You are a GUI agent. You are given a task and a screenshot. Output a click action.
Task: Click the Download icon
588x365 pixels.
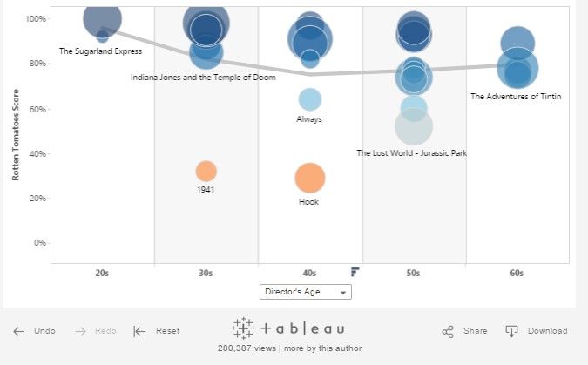(x=512, y=331)
